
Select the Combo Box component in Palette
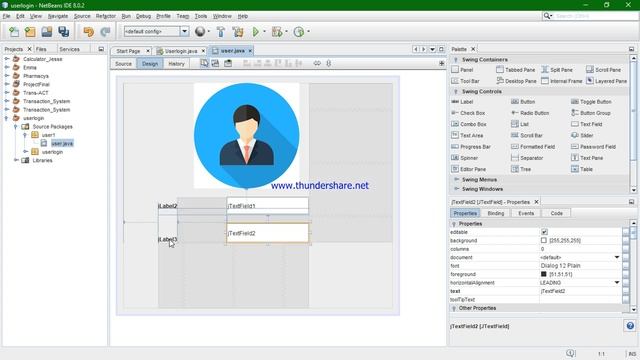point(469,124)
